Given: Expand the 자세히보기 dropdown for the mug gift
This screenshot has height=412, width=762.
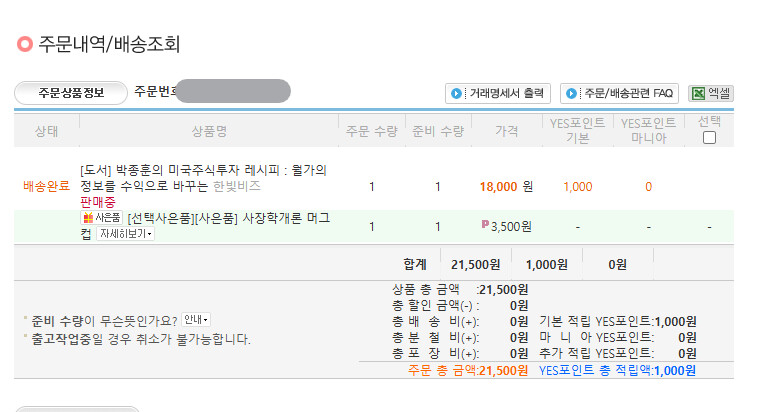Looking at the screenshot, I should click(125, 234).
